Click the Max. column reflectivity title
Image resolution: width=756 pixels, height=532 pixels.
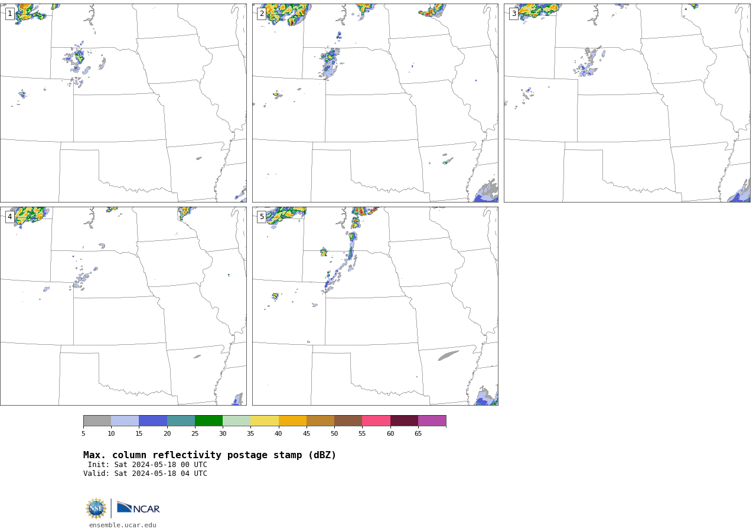[210, 455]
